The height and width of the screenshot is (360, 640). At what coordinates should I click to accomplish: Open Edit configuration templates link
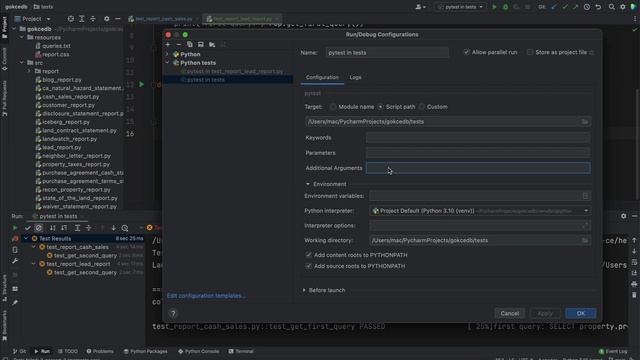tap(206, 296)
